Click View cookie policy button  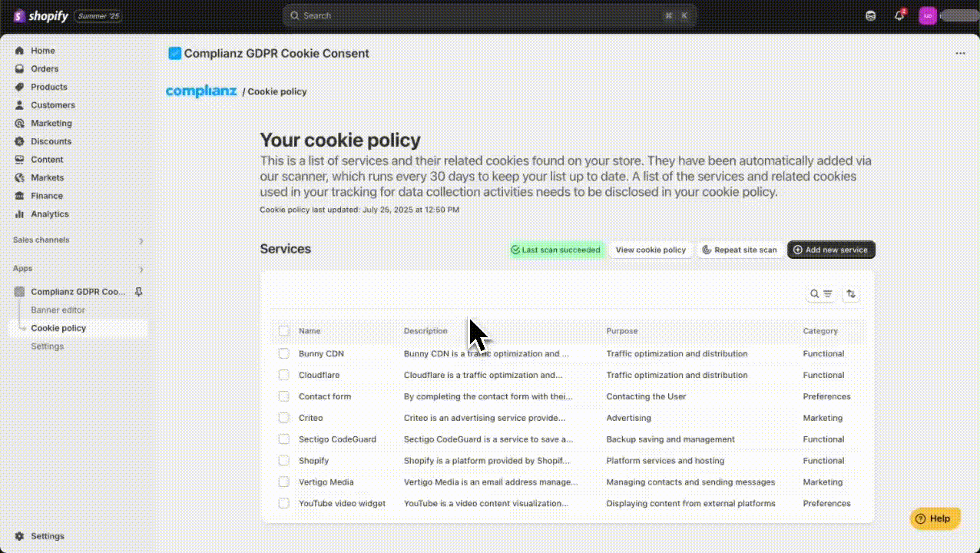pos(651,250)
